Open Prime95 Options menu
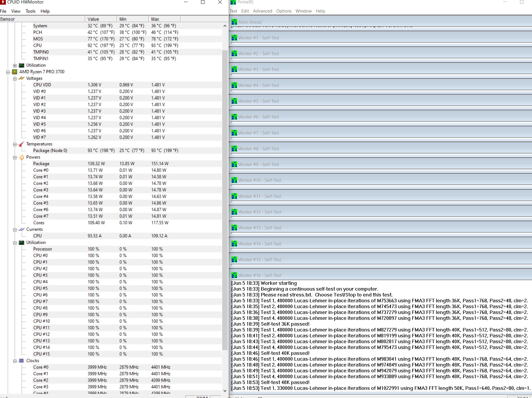The image size is (532, 398). point(284,11)
